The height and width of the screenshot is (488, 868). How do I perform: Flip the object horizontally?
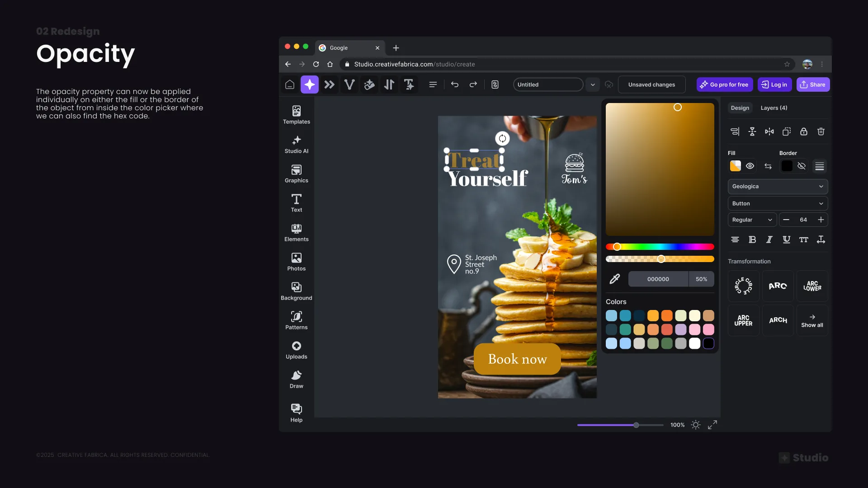tap(769, 131)
